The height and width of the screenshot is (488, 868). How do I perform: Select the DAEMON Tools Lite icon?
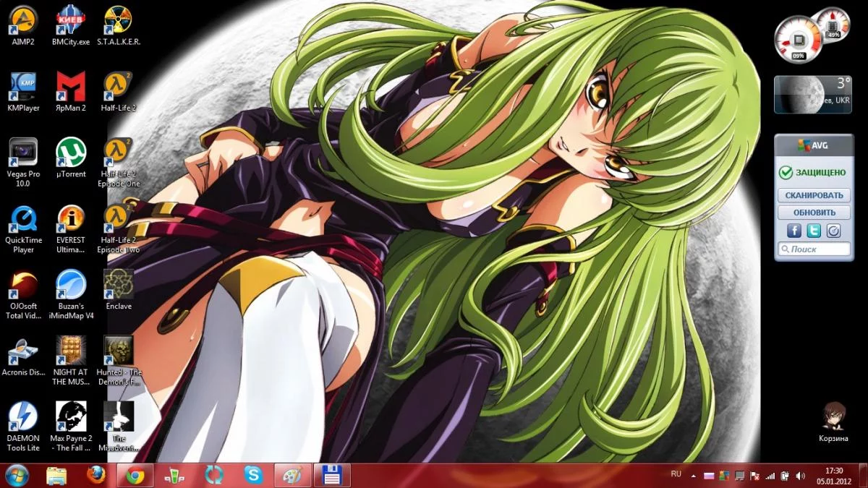tap(23, 427)
